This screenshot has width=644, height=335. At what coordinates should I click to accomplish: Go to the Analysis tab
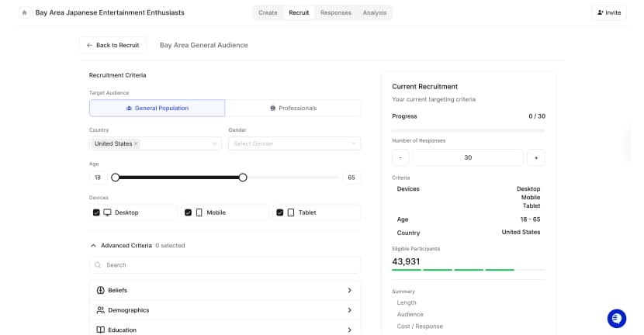374,12
